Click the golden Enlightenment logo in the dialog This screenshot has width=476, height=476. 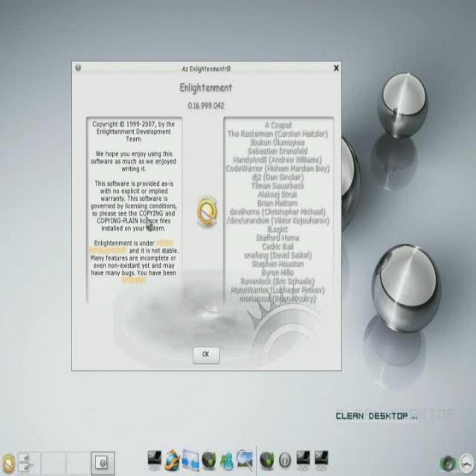(x=206, y=210)
